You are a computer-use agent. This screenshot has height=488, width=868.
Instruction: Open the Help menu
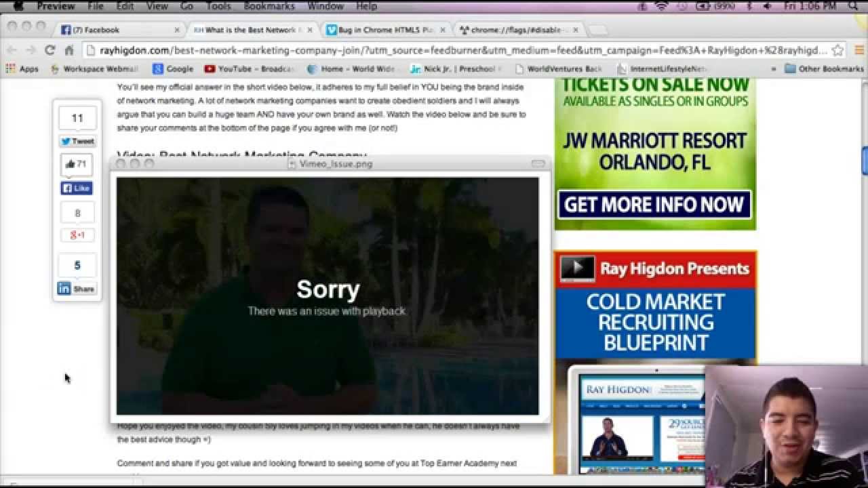click(x=366, y=6)
